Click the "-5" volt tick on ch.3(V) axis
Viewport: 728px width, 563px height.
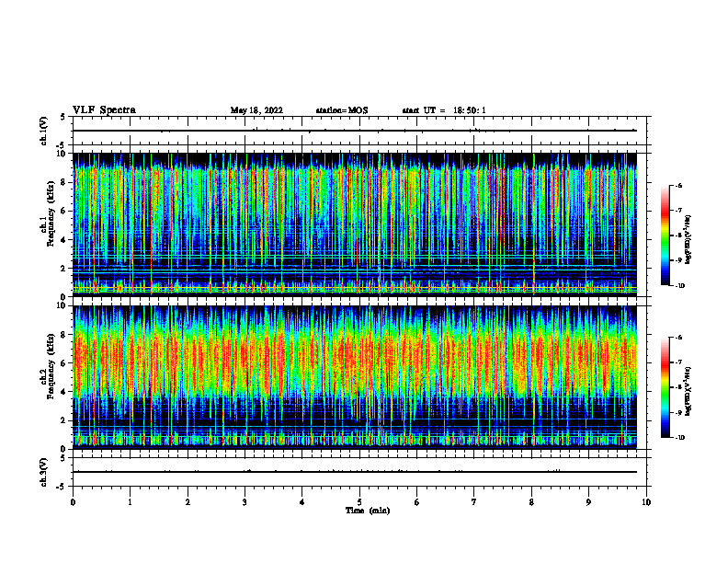click(x=62, y=488)
